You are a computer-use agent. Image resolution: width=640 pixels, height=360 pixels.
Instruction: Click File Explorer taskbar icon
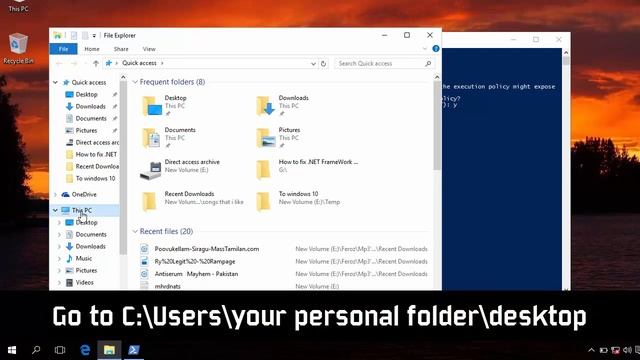click(109, 350)
